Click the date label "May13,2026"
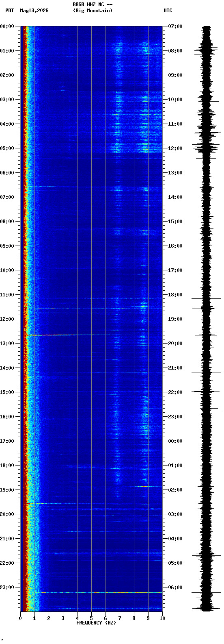 [34, 11]
